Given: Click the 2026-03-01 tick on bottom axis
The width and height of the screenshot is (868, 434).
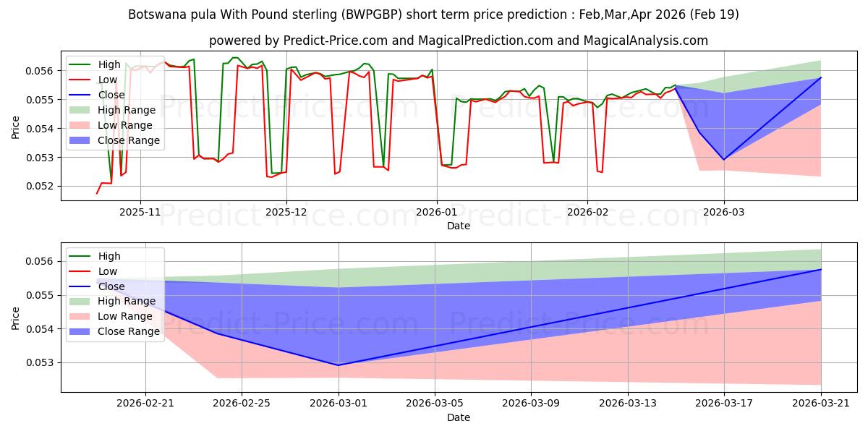Looking at the screenshot, I should [339, 404].
